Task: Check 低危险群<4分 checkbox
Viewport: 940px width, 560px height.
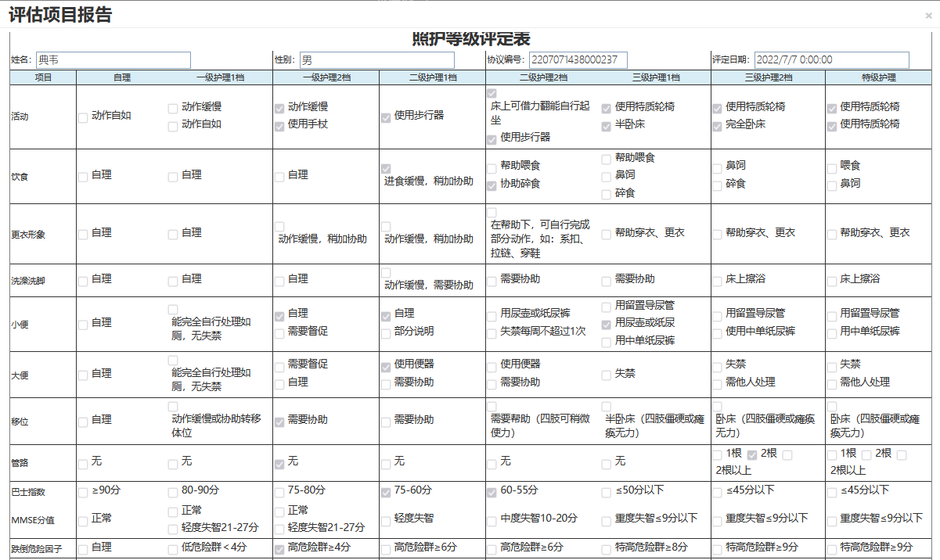Action: pyautogui.click(x=173, y=550)
